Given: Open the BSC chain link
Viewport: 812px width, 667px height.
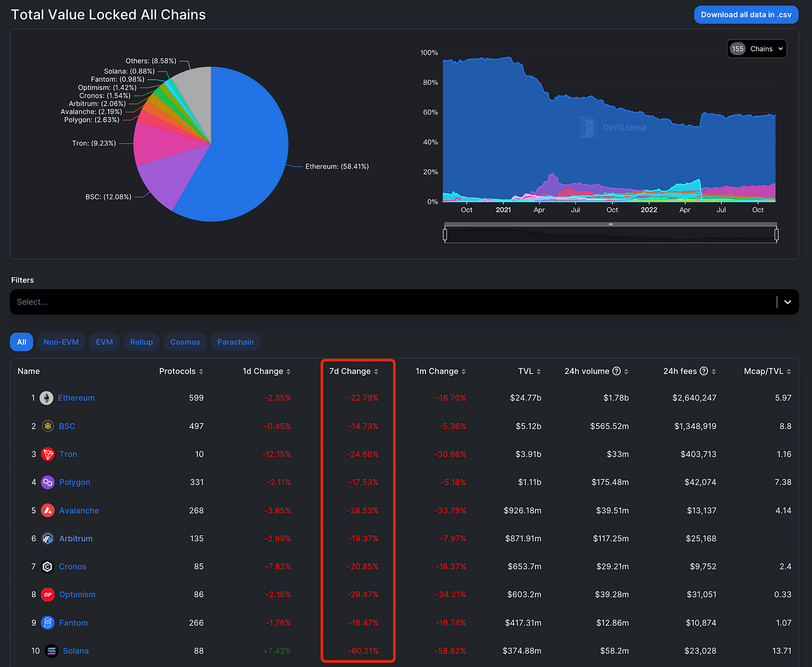Looking at the screenshot, I should coord(67,426).
